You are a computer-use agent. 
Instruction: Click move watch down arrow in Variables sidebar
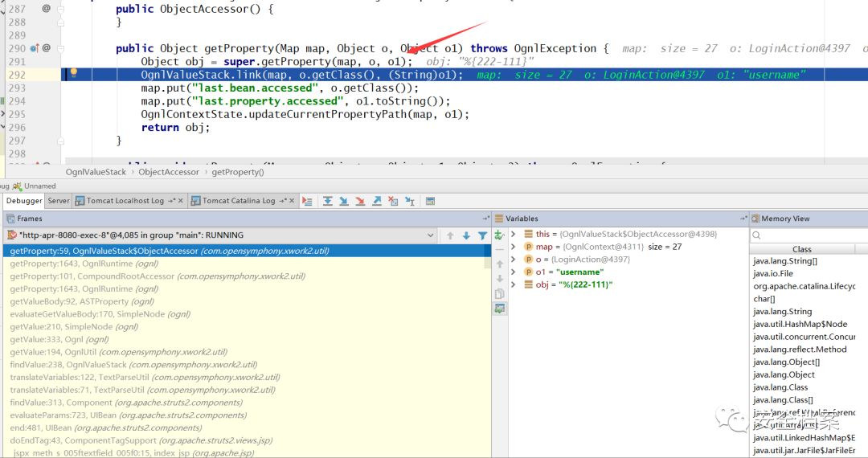[x=499, y=279]
